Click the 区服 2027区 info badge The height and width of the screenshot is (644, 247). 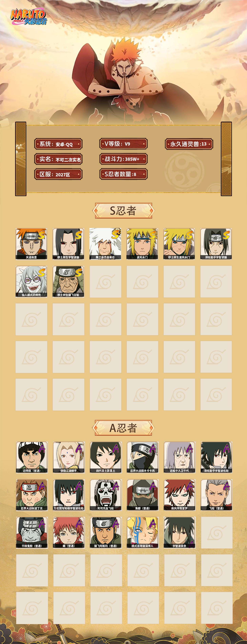(58, 174)
